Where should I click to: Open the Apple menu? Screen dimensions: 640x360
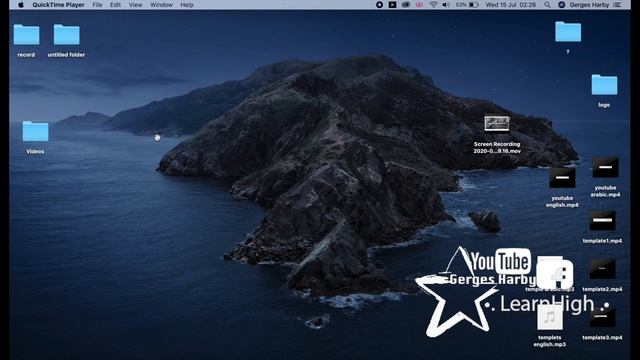coord(21,5)
